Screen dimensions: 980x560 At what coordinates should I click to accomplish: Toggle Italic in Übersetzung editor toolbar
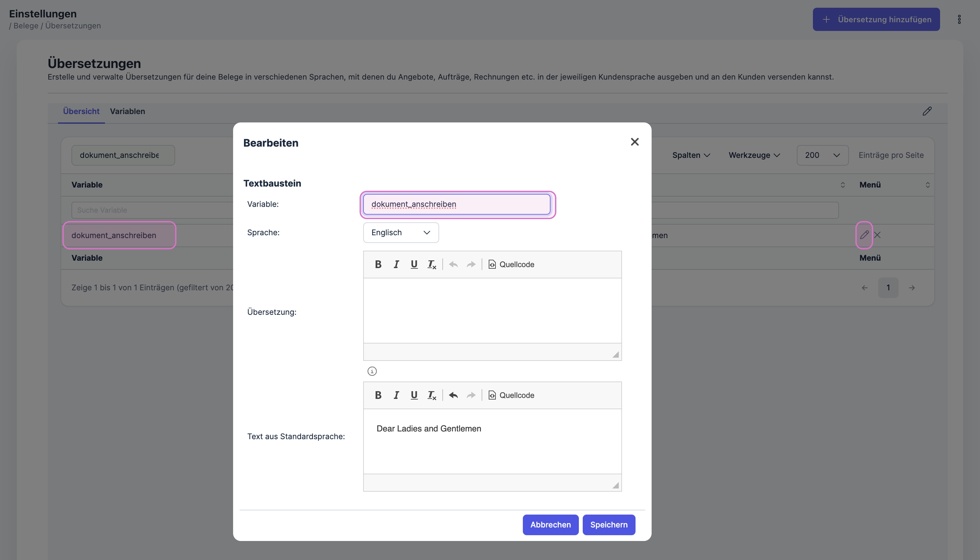coord(396,264)
